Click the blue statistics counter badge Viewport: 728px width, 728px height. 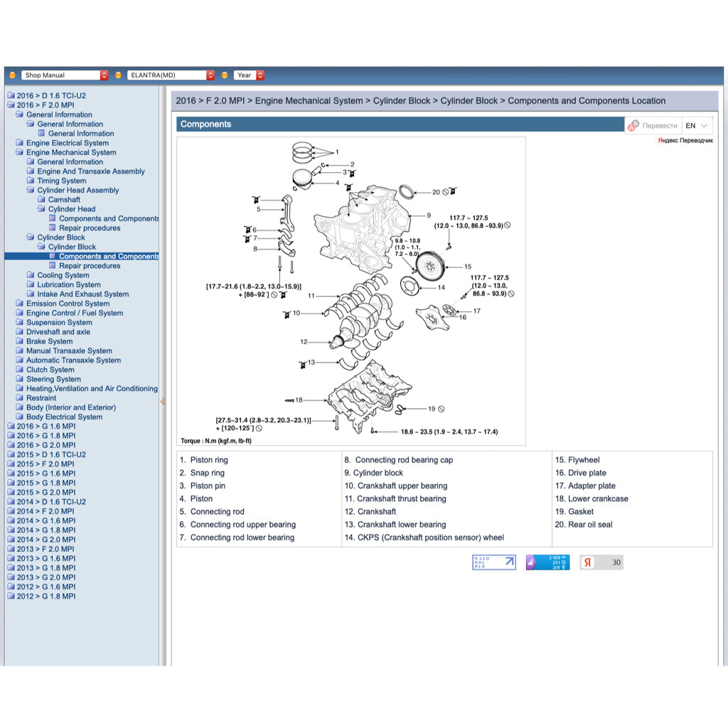[547, 562]
